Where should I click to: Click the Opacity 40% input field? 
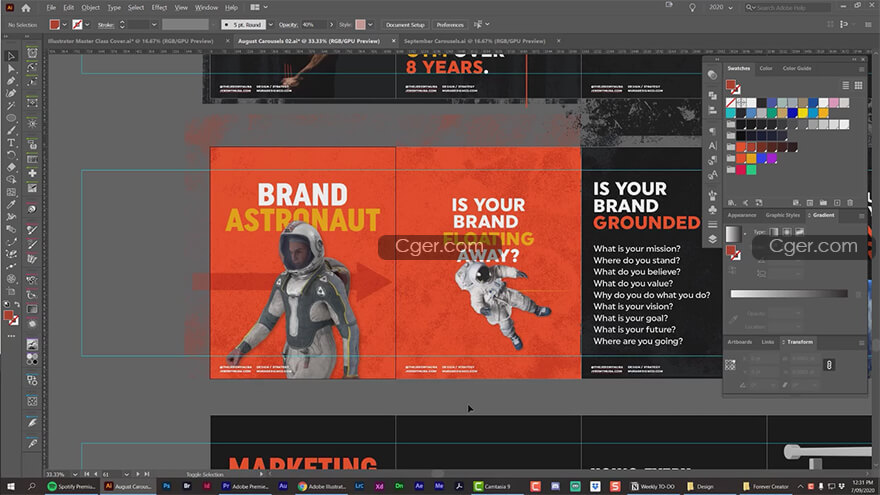pyautogui.click(x=314, y=25)
